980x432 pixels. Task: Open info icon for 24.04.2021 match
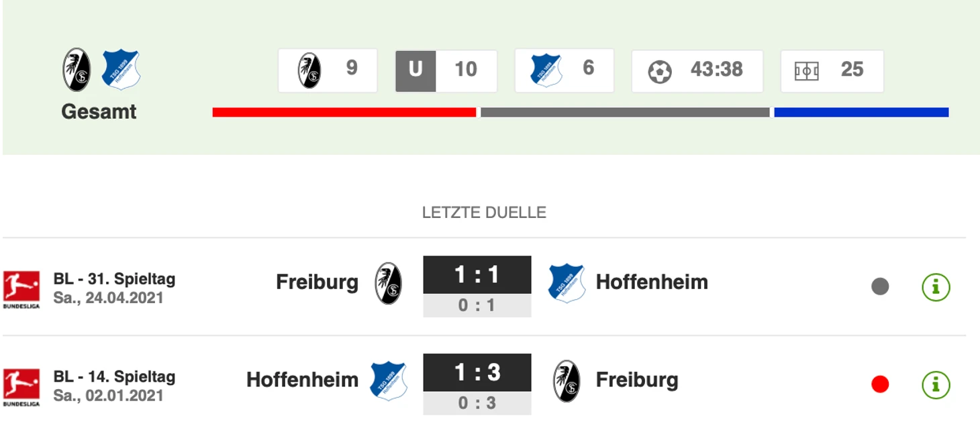936,287
